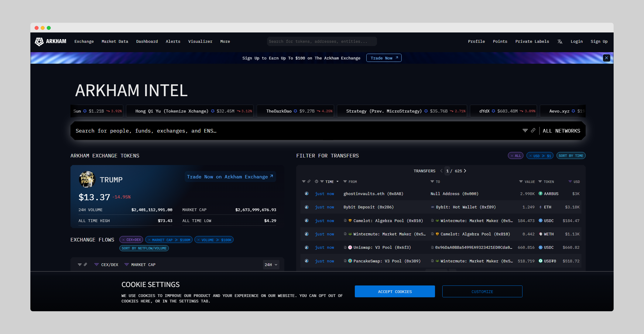Open the Visualizer menu item
Viewport: 644px width, 334px height.
(x=200, y=42)
